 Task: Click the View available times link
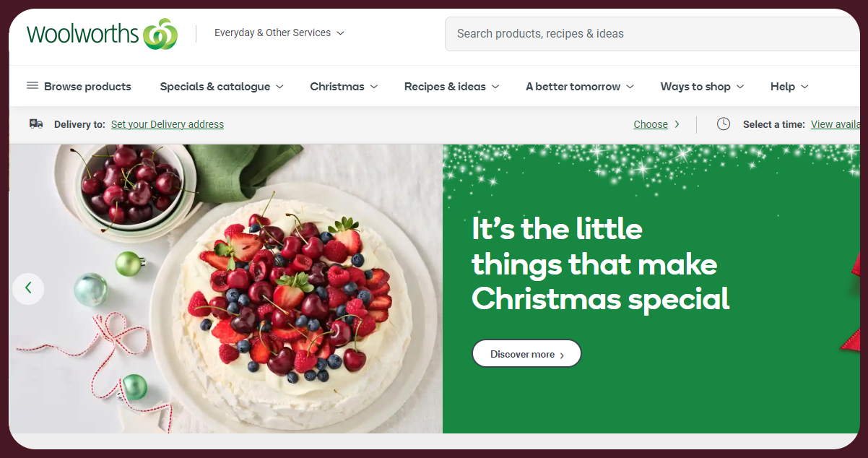click(x=835, y=124)
